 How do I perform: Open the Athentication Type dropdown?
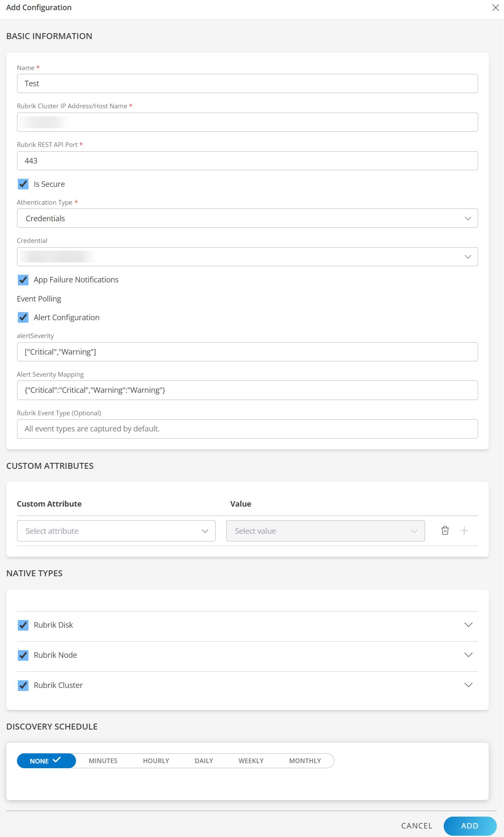point(247,218)
